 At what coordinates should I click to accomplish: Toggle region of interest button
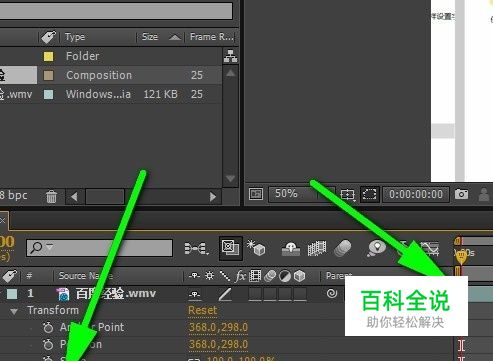pos(369,194)
